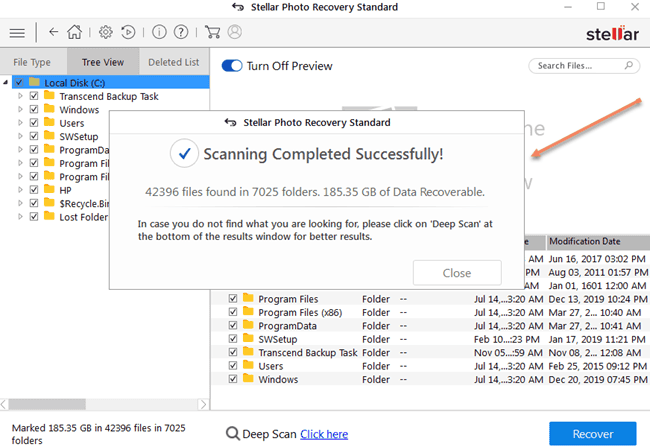This screenshot has height=447, width=650.
Task: Click the Users folder icon in file list
Action: tap(248, 365)
